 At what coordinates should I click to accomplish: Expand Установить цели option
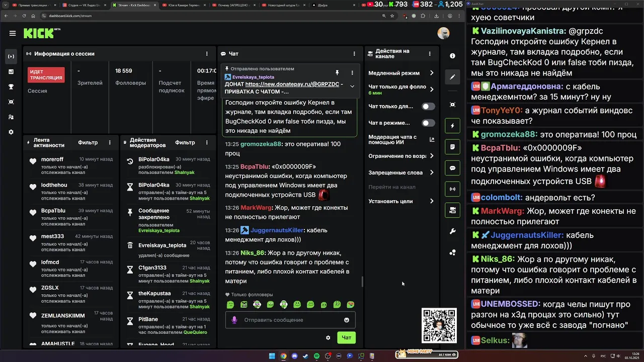coord(401,201)
